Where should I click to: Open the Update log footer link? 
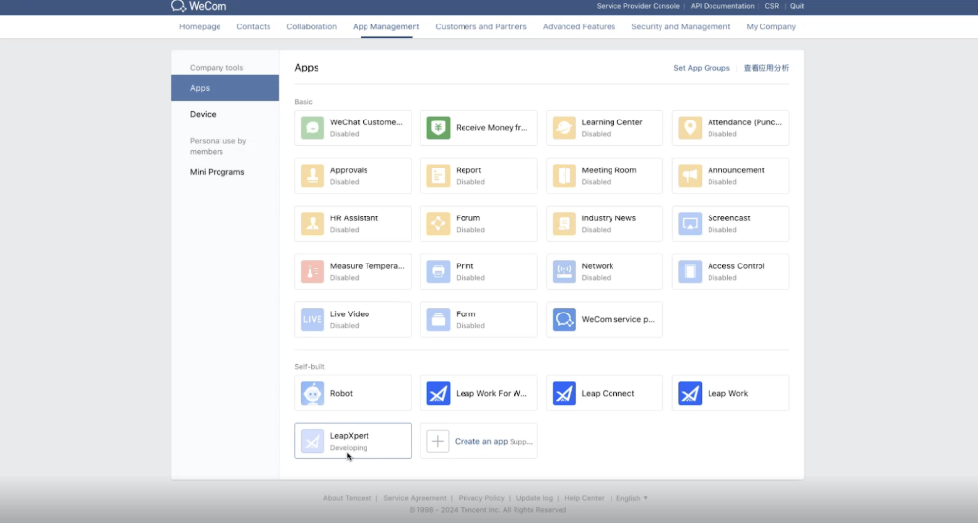(x=534, y=498)
